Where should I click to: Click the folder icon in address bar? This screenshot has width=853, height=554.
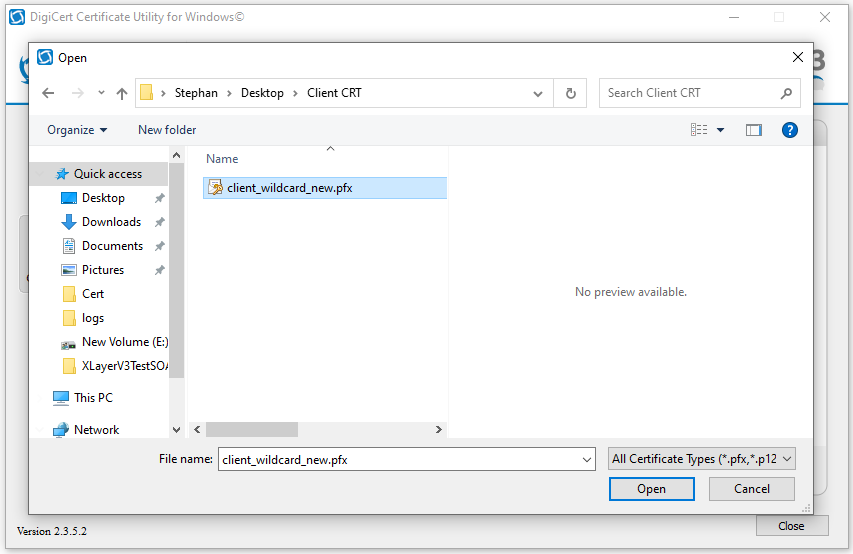click(146, 93)
